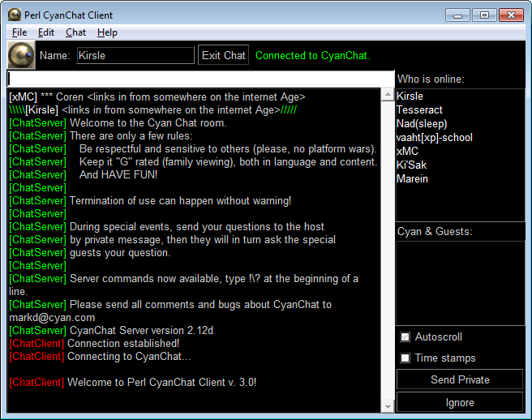
Task: Open the File menu
Action: tap(19, 32)
